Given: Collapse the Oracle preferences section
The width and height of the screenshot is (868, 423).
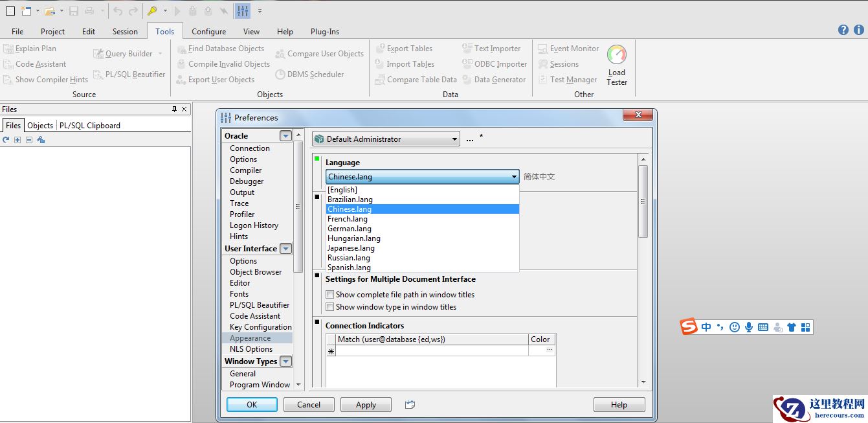Looking at the screenshot, I should (x=285, y=136).
